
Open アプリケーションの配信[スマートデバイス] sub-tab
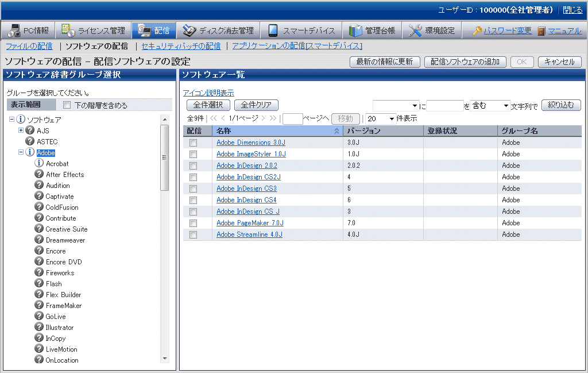[x=297, y=46]
